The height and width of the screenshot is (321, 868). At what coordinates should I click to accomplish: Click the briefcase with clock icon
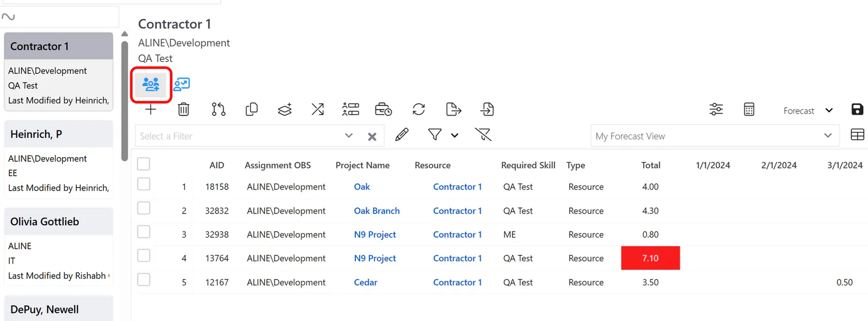coord(384,110)
